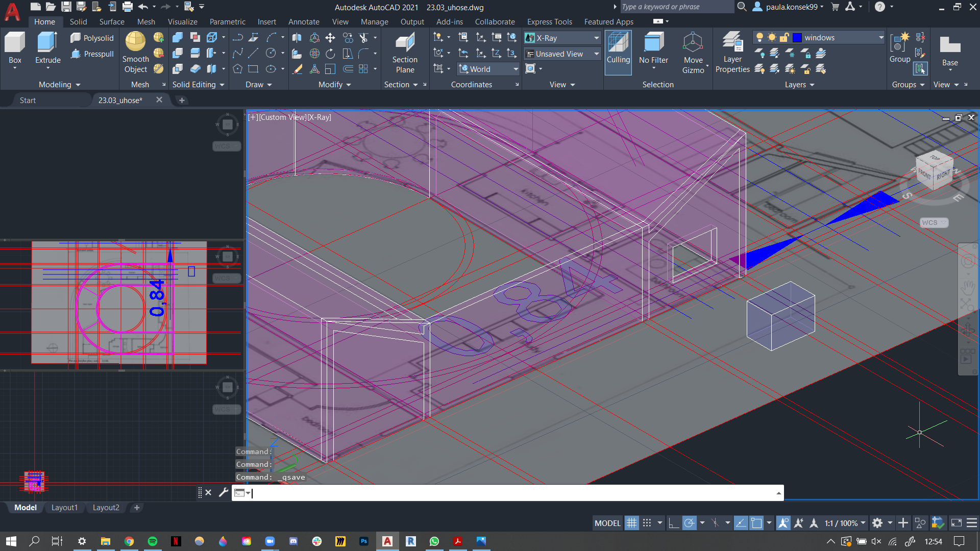
Task: Expand the Layers panel
Action: 800,85
